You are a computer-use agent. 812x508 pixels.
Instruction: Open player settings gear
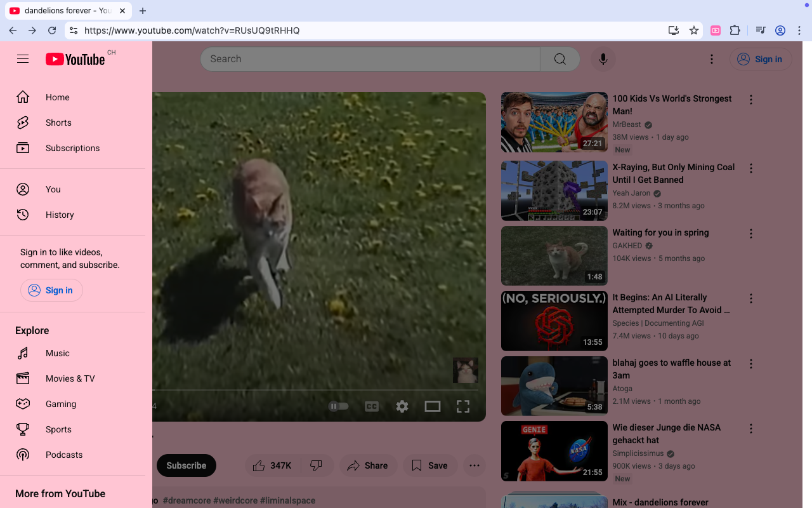click(x=402, y=406)
